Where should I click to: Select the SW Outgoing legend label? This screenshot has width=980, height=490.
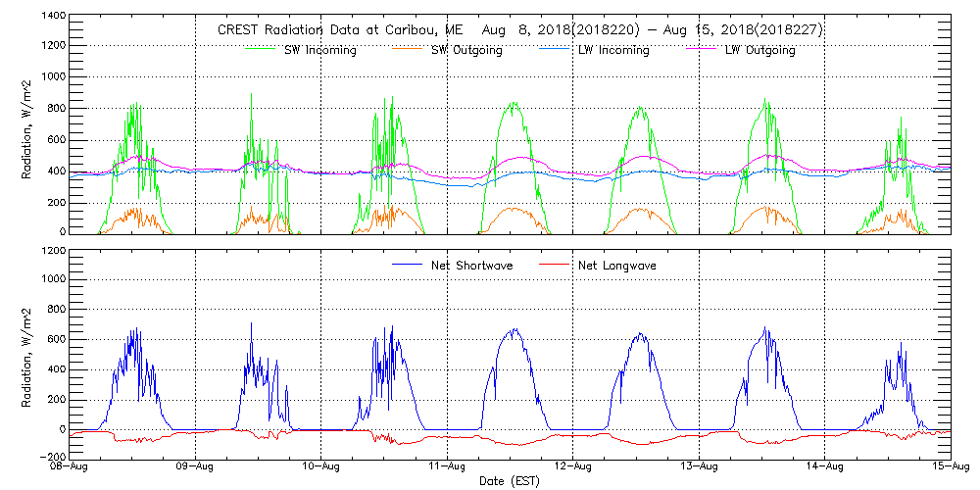click(466, 50)
